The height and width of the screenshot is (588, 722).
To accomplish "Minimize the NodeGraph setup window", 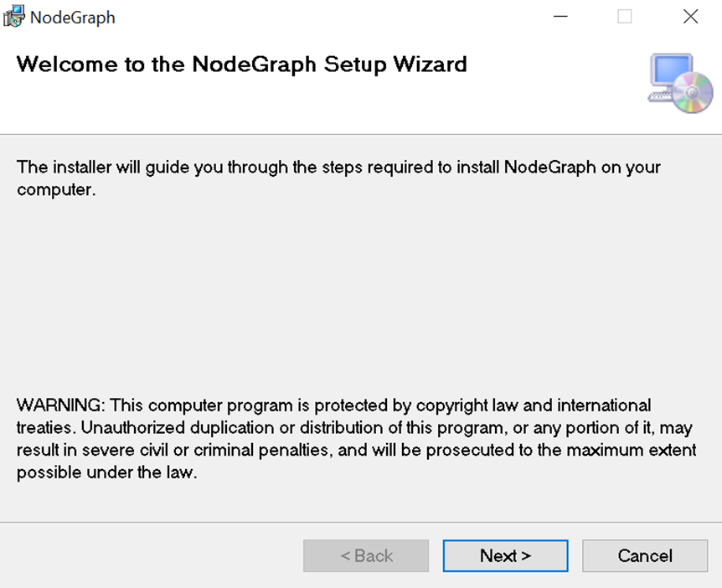I will tap(559, 17).
